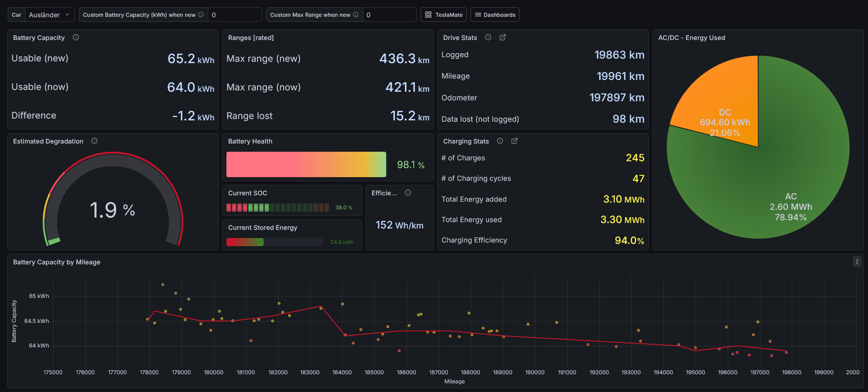Click the Custom Battery Capacity input field
The height and width of the screenshot is (392, 868).
[235, 15]
